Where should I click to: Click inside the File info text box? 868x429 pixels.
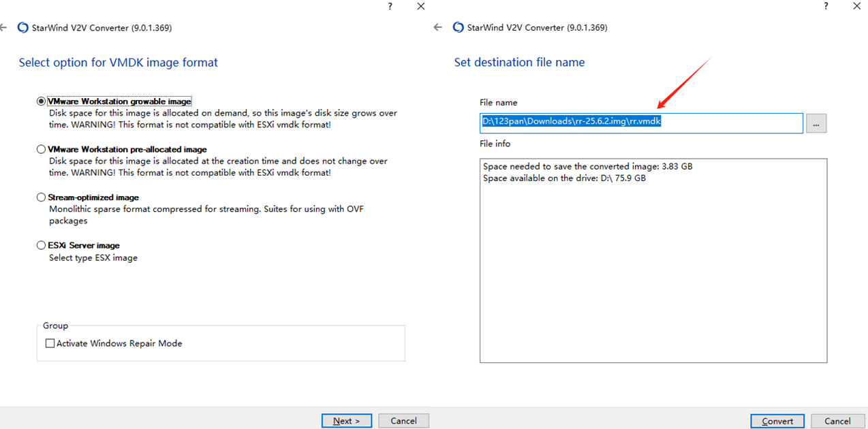tap(653, 261)
